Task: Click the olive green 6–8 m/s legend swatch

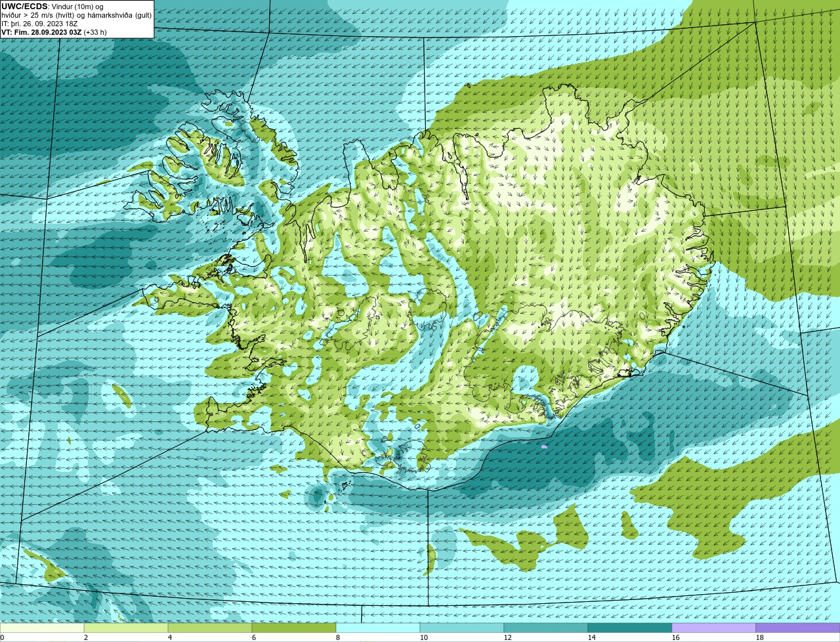Action: 294,628
